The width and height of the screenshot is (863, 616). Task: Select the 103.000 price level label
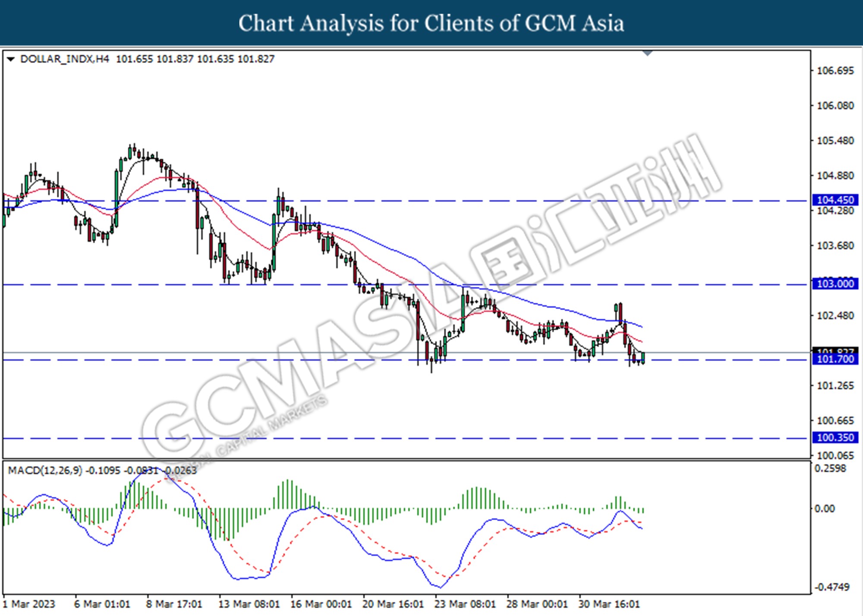coord(835,284)
